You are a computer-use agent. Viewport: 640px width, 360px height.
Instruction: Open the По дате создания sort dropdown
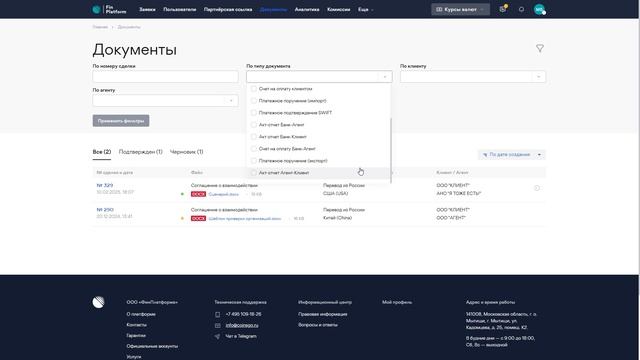pos(512,154)
